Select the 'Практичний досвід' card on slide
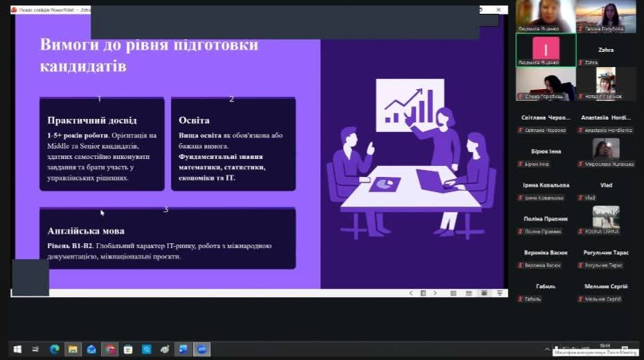The height and width of the screenshot is (360, 644). point(102,144)
